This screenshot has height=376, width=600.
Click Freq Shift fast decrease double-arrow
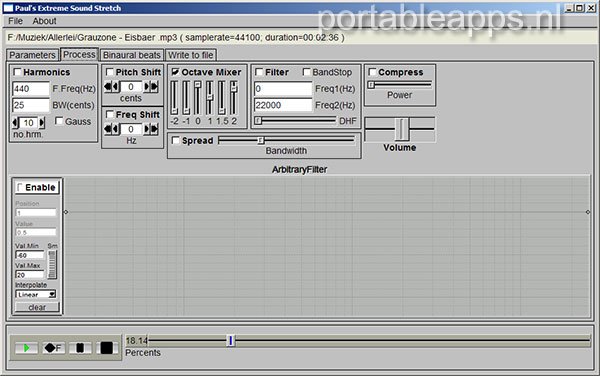[x=108, y=129]
